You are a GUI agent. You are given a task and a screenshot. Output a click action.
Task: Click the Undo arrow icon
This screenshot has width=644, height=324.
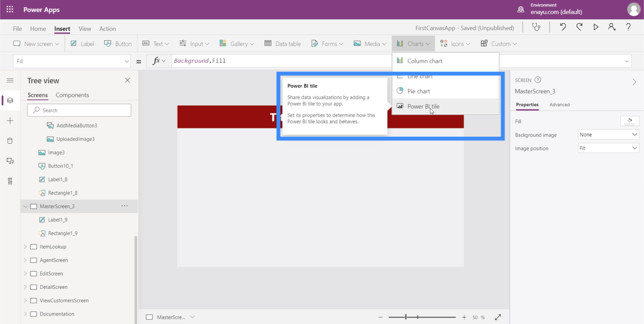563,27
